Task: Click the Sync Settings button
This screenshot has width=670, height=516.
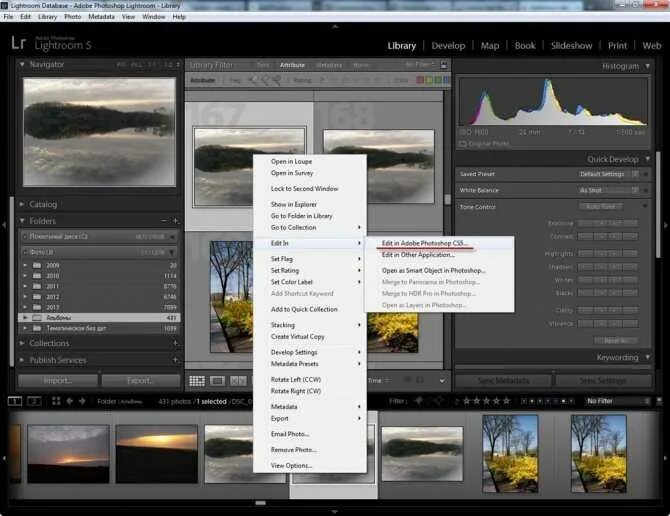Action: [603, 380]
